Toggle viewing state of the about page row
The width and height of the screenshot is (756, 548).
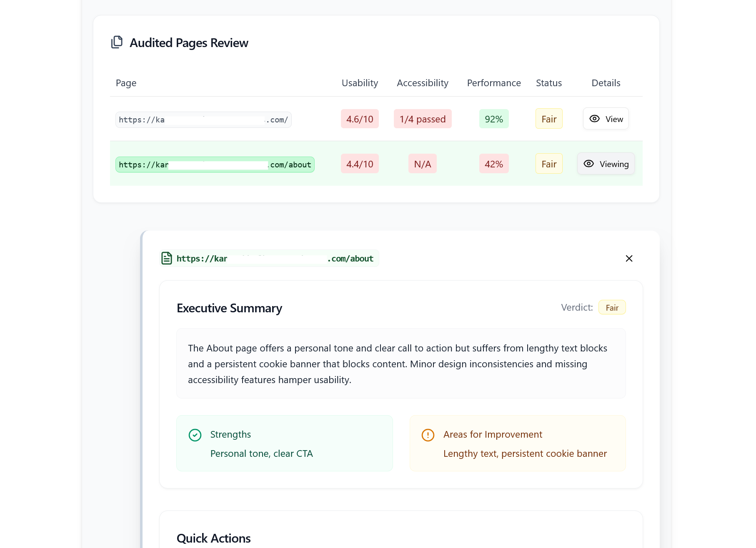[x=606, y=164]
